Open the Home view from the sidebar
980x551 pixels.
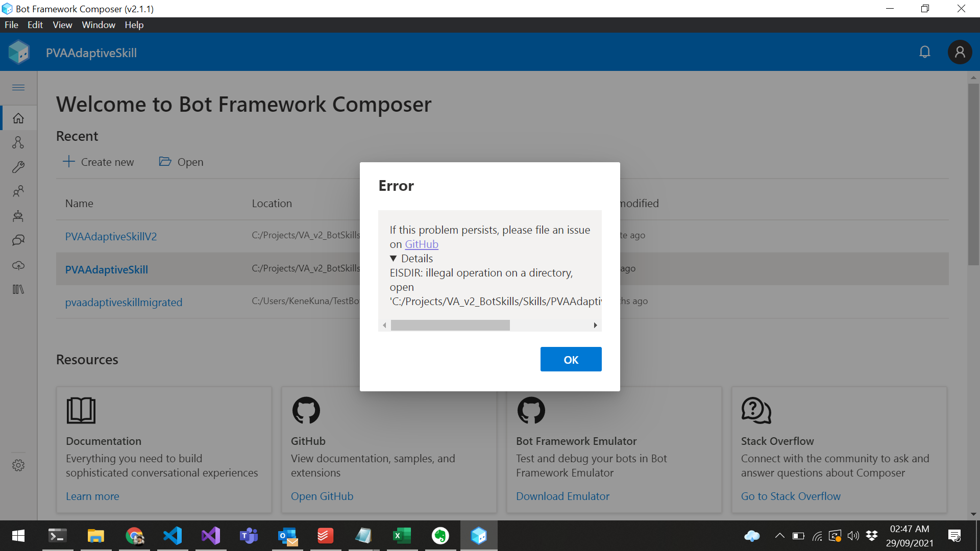(x=18, y=118)
